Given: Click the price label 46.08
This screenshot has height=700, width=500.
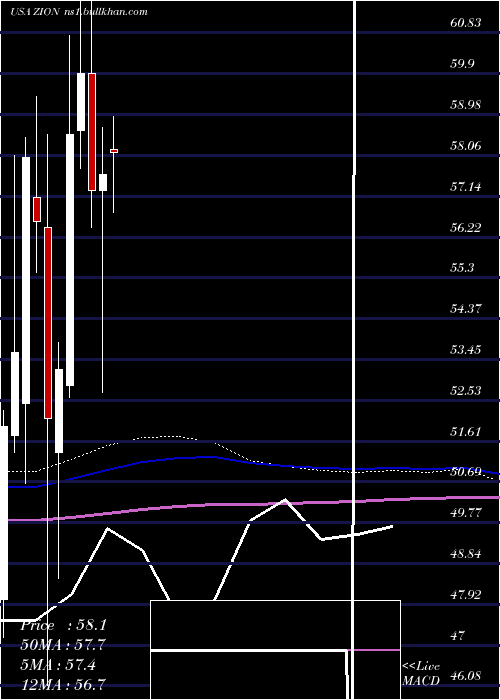Looking at the screenshot, I should pyautogui.click(x=466, y=675).
